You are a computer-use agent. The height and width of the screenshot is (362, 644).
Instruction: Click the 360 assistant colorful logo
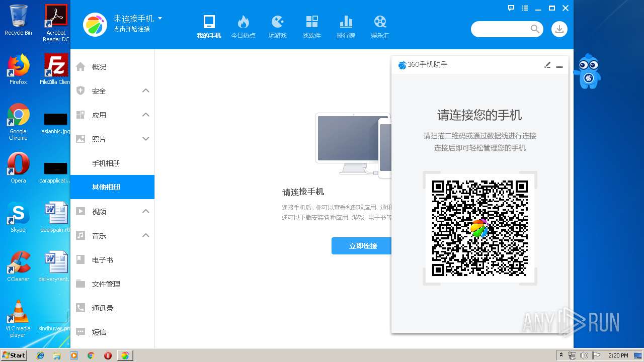[96, 25]
